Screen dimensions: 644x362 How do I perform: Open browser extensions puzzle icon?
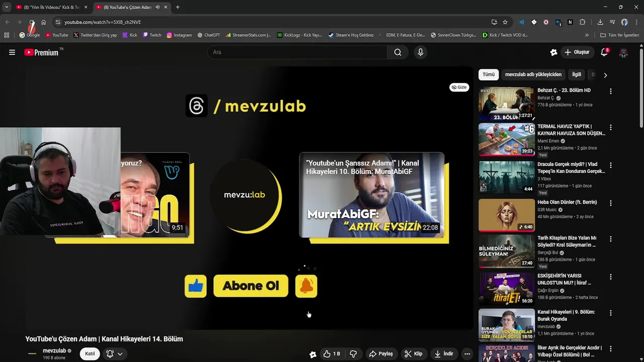tap(583, 22)
